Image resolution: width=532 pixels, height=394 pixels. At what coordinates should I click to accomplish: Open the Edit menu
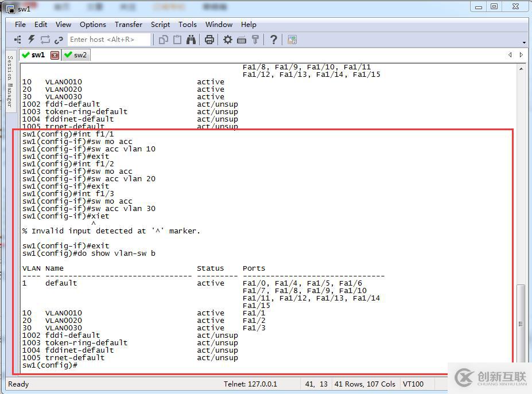click(x=41, y=25)
